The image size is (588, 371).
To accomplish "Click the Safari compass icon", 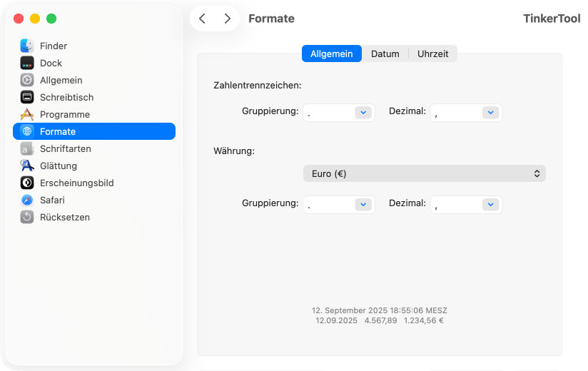I will (x=27, y=200).
